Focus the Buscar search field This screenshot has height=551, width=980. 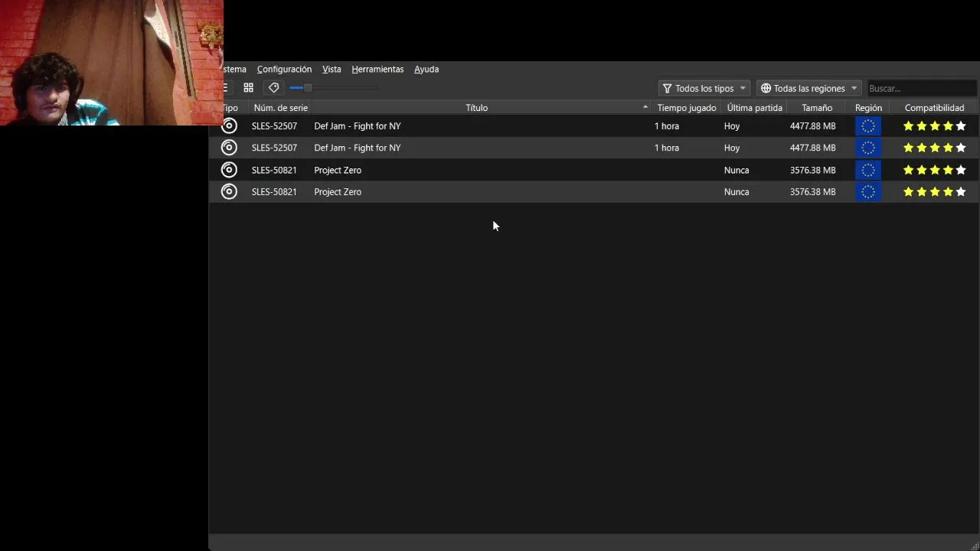(x=922, y=88)
